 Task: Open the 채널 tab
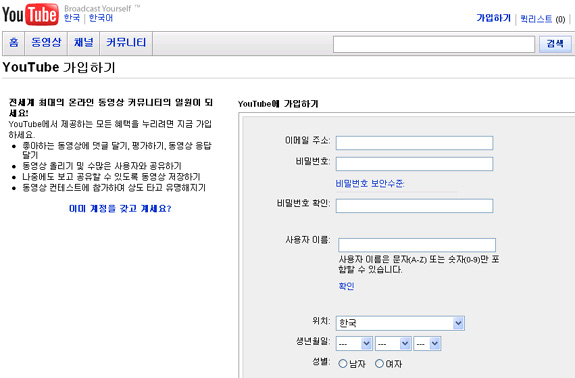click(x=84, y=43)
